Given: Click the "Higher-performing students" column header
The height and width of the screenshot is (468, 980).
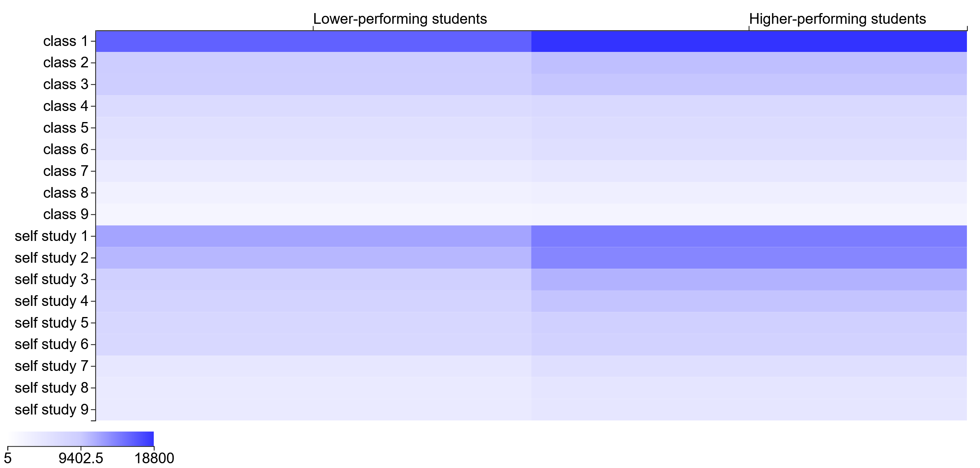Looking at the screenshot, I should pos(837,19).
